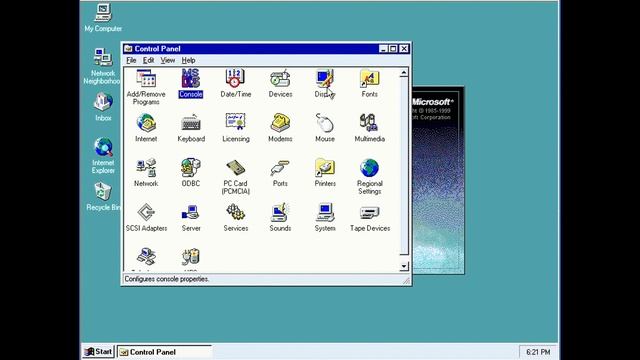Minimize the Control Panel window
640x360 pixels.
tap(383, 49)
